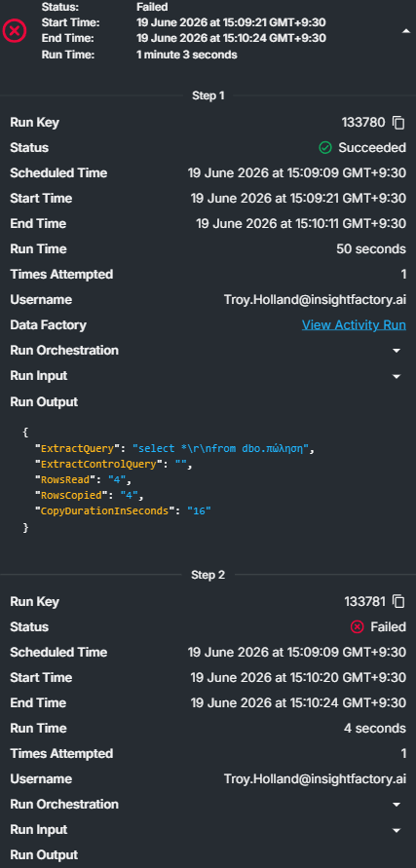The width and height of the screenshot is (416, 868).
Task: Copy Run Key 133781 to clipboard
Action: pyautogui.click(x=398, y=602)
